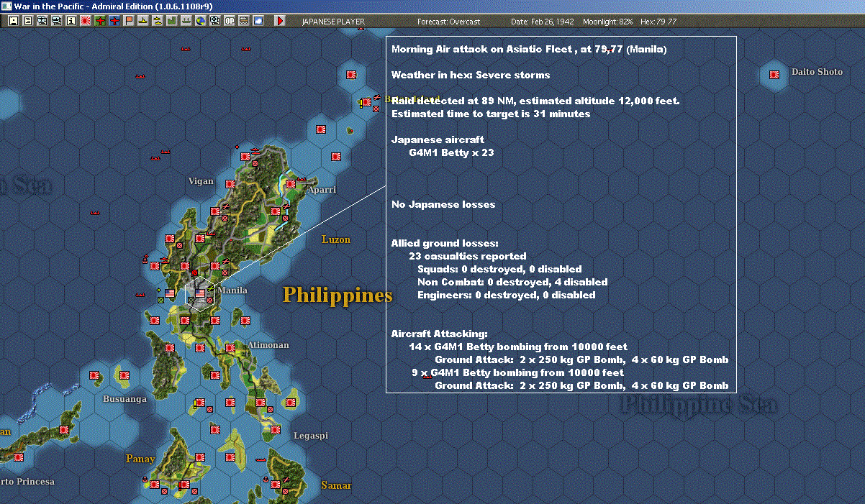Screen dimensions: 865x504
Task: Click the 'Hex: 79,77' status text
Action: [658, 22]
